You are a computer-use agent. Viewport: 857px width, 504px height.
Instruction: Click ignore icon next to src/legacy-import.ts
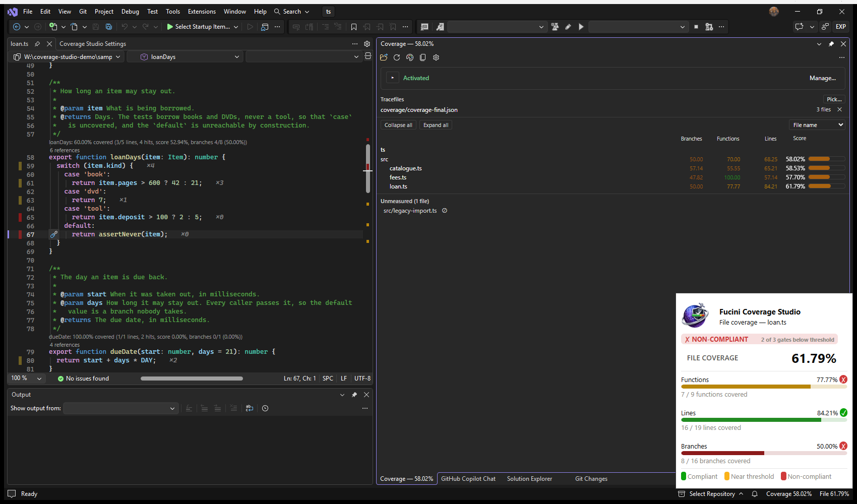tap(445, 211)
